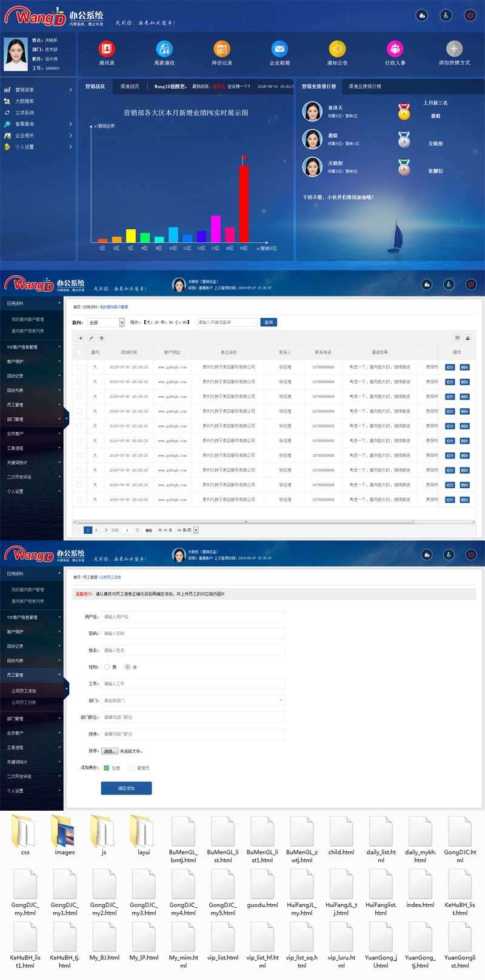Click the 添加快捷方式 plus icon
This screenshot has width=485, height=980.
click(454, 49)
